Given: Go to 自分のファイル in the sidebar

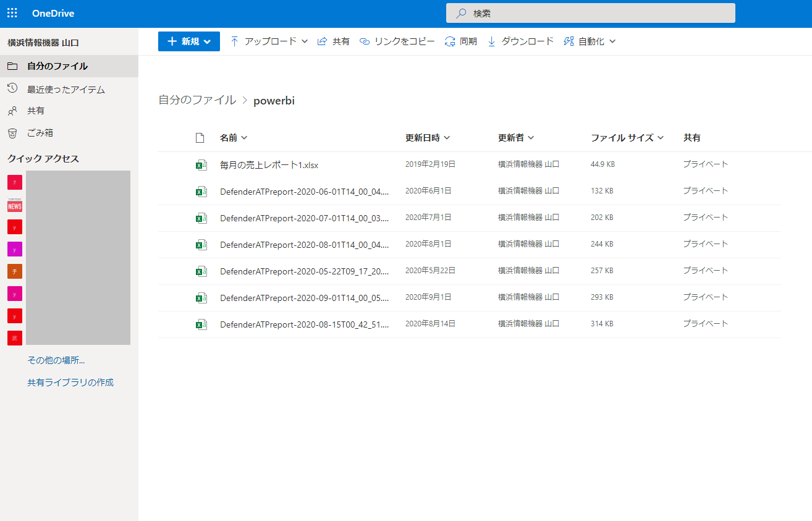Looking at the screenshot, I should pos(57,66).
